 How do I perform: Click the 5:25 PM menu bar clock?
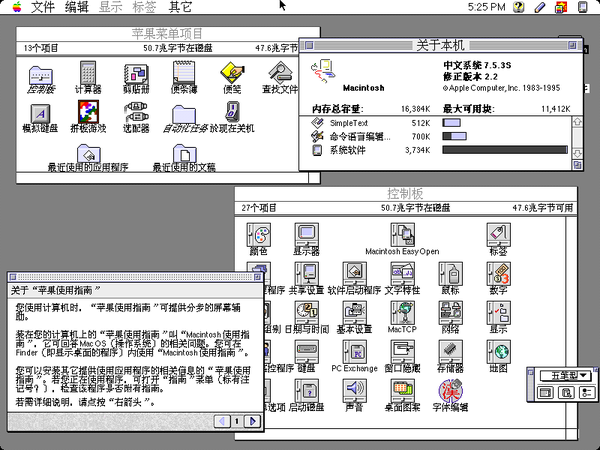(486, 7)
